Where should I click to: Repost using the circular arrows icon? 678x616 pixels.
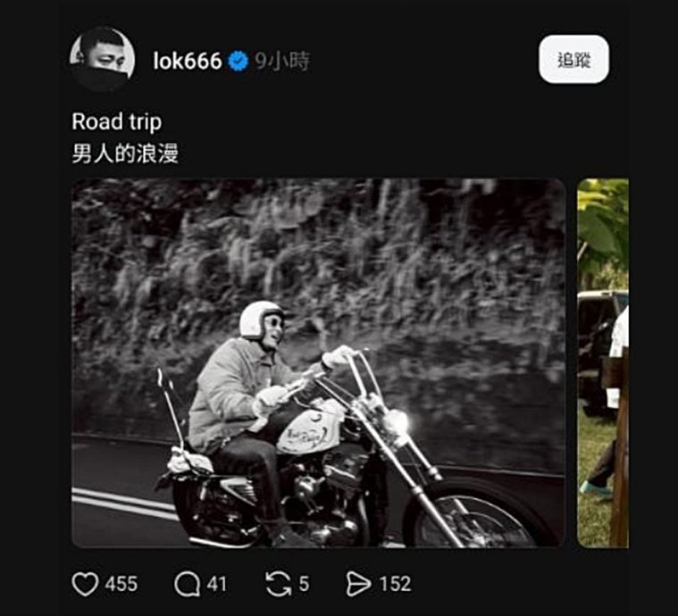[278, 584]
